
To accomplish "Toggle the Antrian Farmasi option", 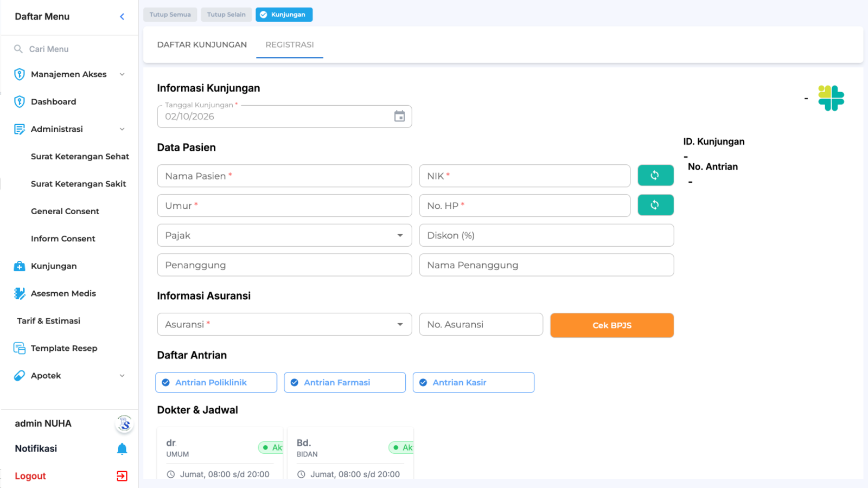I will [x=344, y=382].
